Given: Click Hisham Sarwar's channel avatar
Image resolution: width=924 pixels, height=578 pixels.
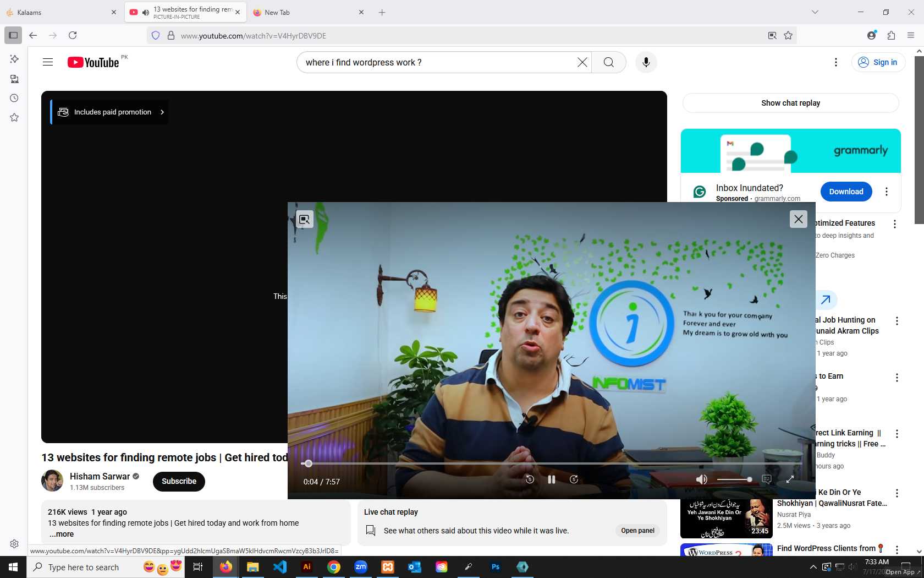Looking at the screenshot, I should point(52,481).
